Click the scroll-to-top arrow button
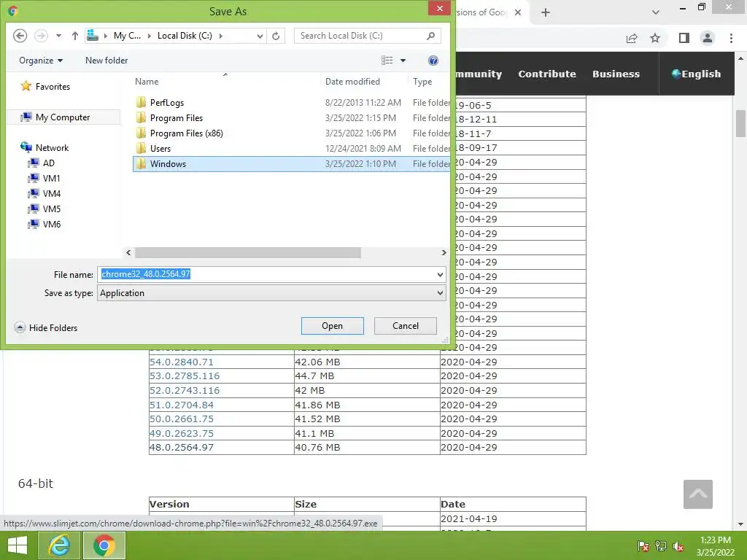Image resolution: width=747 pixels, height=560 pixels. [x=698, y=494]
